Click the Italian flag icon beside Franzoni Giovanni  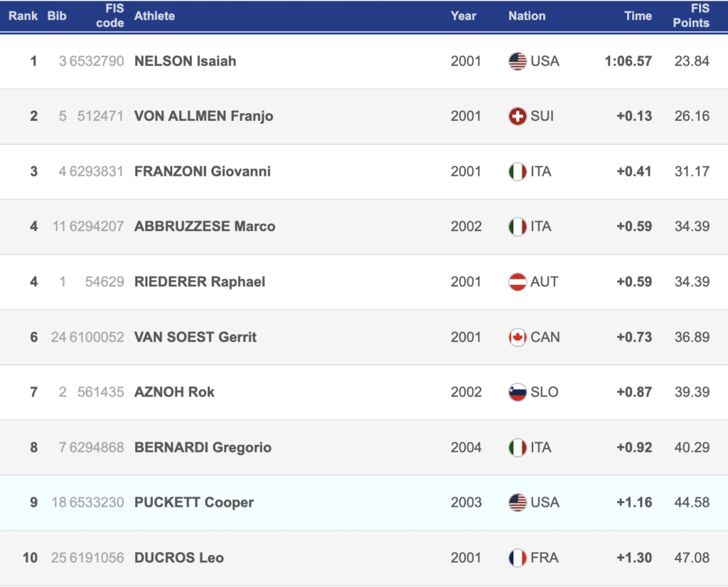coord(518,171)
